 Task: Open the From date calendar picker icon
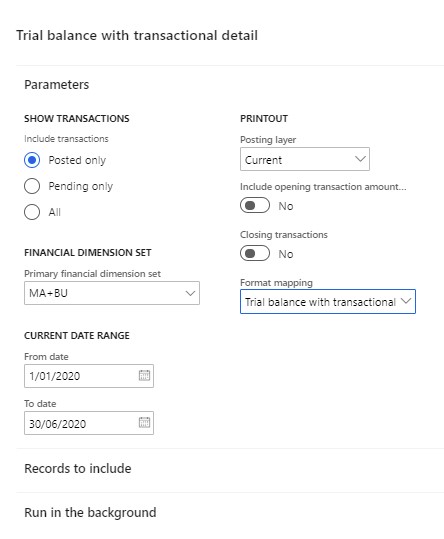(x=144, y=375)
